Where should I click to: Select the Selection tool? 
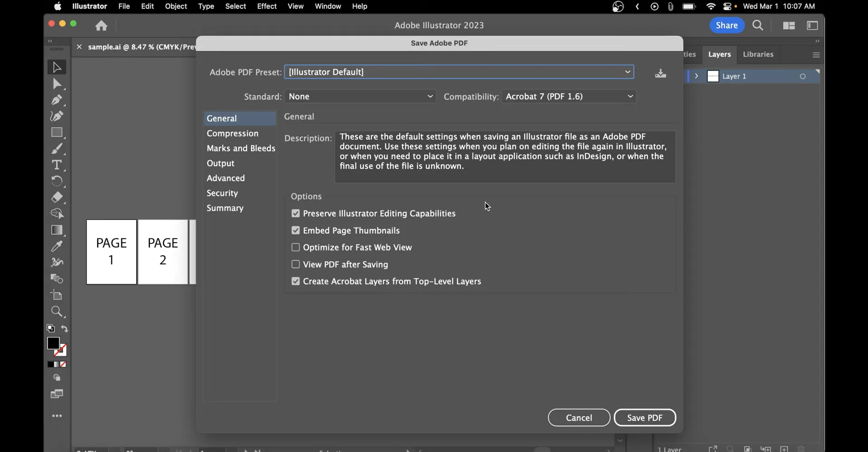click(x=57, y=67)
